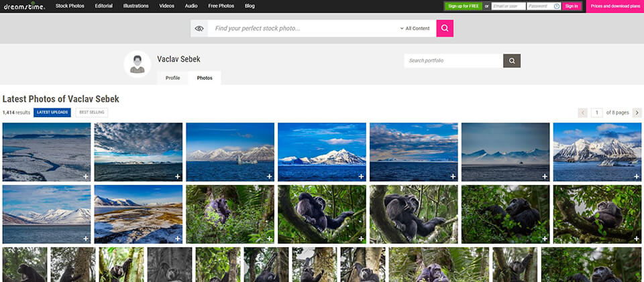
Task: Click the pink magnifier search button
Action: tap(445, 28)
